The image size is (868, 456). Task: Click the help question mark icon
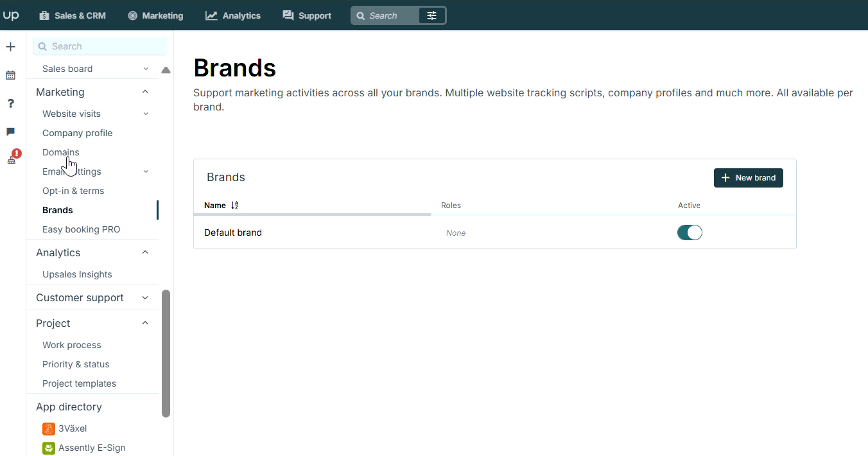tap(10, 103)
